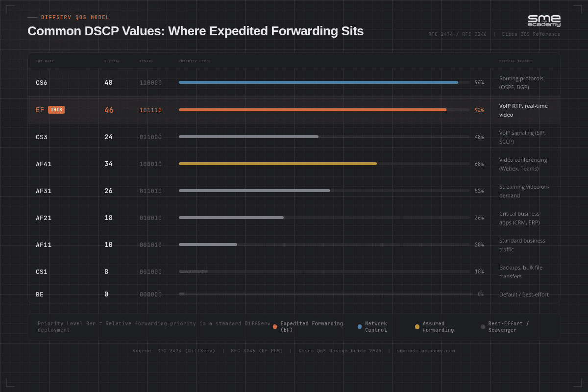The height and width of the screenshot is (392, 588).
Task: Click binary value 011010
Action: [x=150, y=191]
